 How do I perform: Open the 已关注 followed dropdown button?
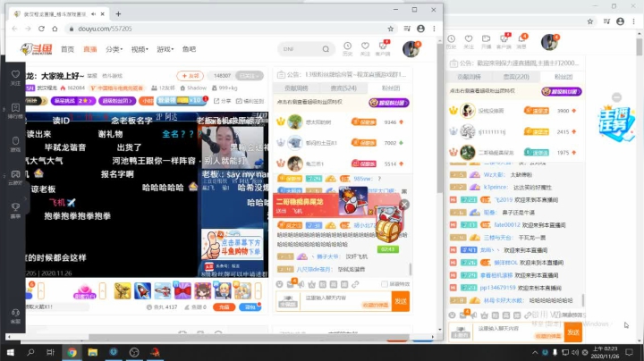pyautogui.click(x=249, y=76)
